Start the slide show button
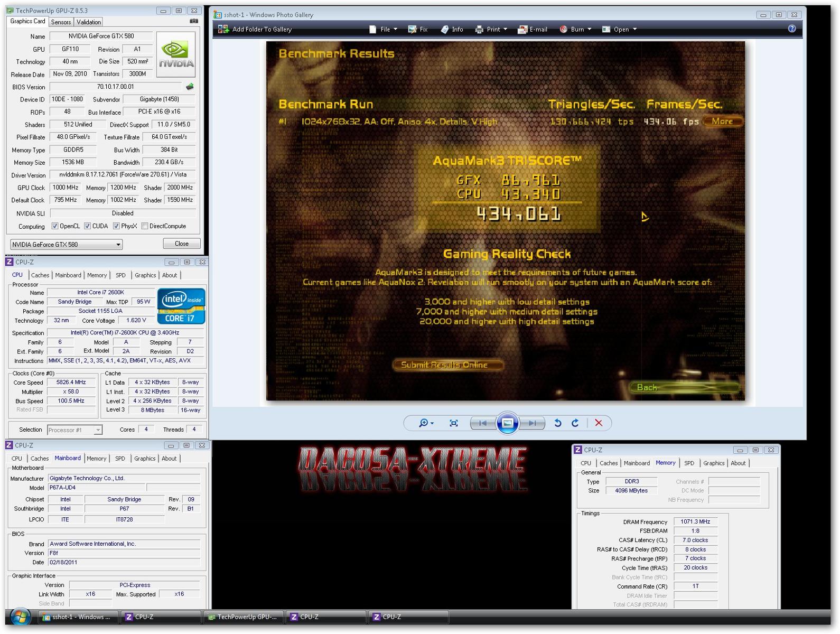Image resolution: width=840 pixels, height=634 pixels. 507,423
